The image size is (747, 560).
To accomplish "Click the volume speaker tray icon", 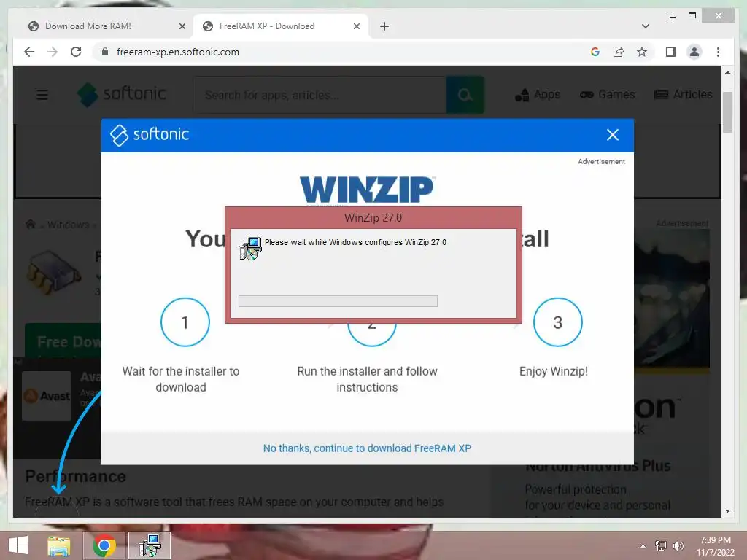I will point(678,545).
